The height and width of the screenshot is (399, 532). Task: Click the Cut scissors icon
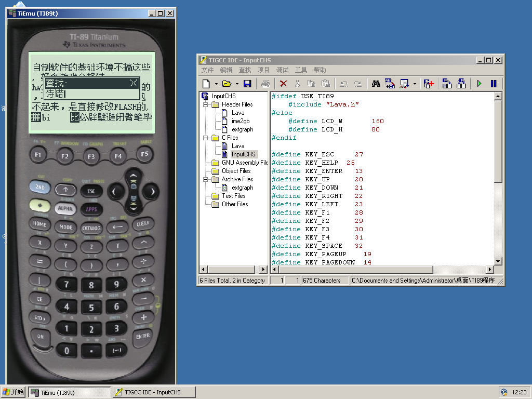point(297,84)
